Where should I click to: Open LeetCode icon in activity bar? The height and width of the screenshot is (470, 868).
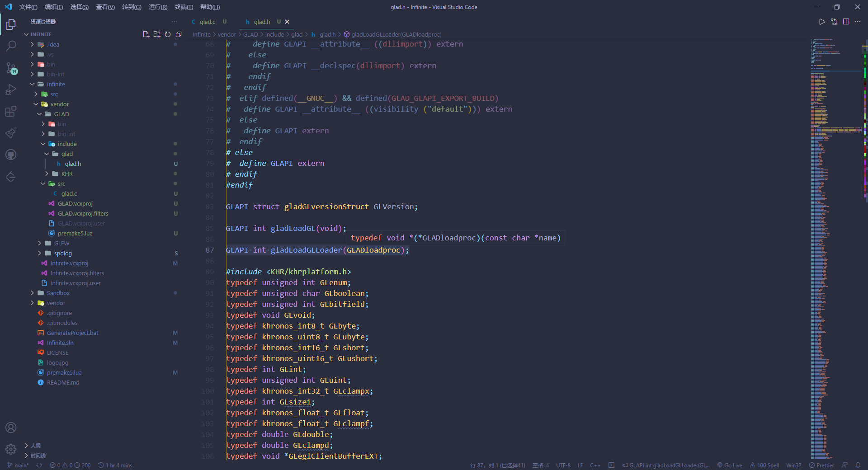click(11, 176)
